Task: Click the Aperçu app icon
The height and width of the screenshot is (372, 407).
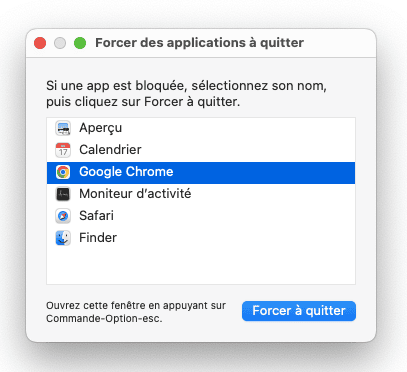Action: 63,128
